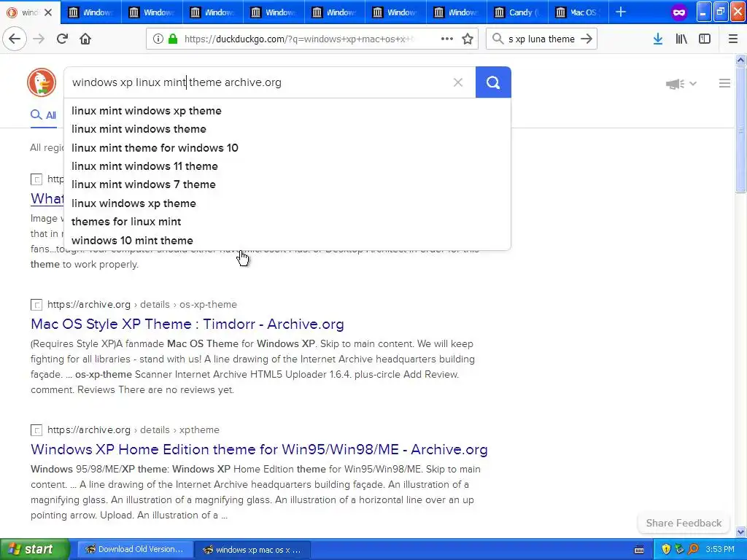Submit search with arrow in toolbar search box

(x=587, y=39)
